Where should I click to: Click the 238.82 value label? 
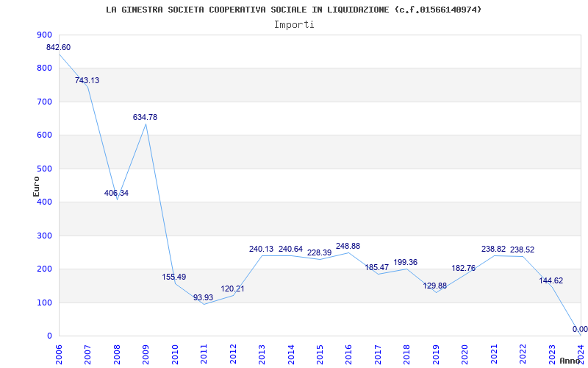[493, 249]
